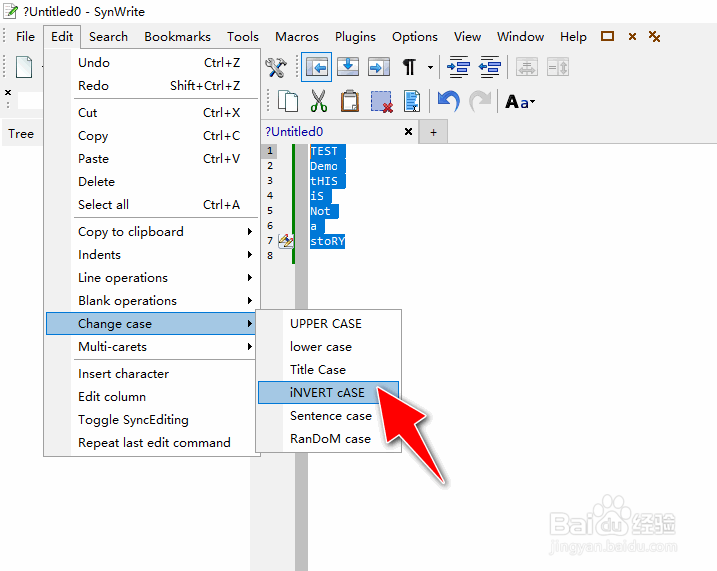717x571 pixels.
Task: Click the greyed Redo arrow icon
Action: [480, 101]
